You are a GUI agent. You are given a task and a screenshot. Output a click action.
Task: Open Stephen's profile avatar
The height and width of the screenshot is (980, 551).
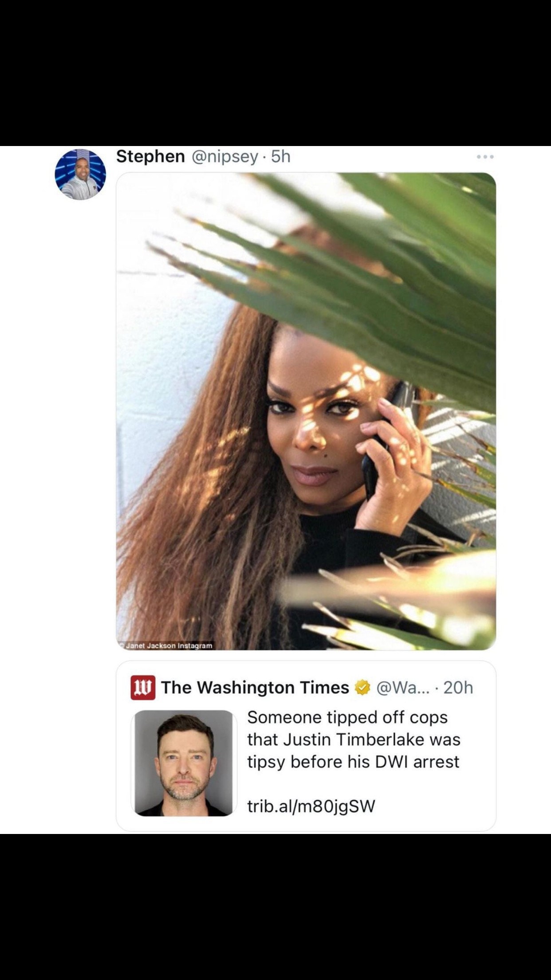(80, 174)
